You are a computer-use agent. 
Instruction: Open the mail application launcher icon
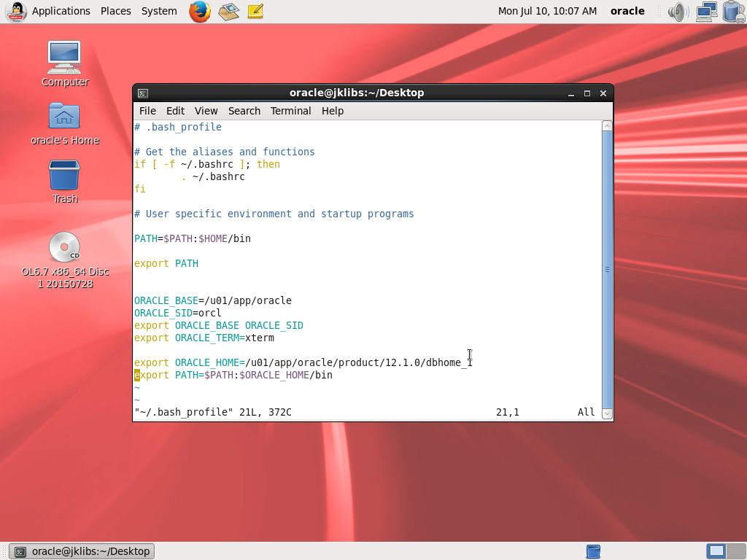pos(228,12)
